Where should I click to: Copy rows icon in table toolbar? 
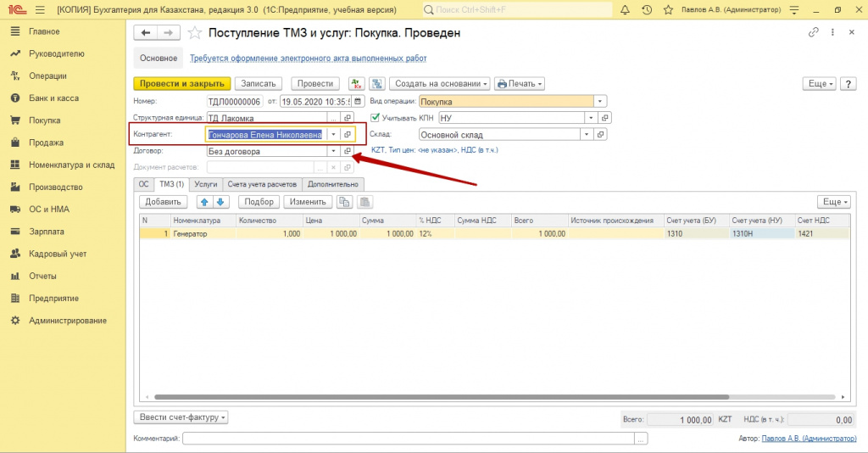344,202
